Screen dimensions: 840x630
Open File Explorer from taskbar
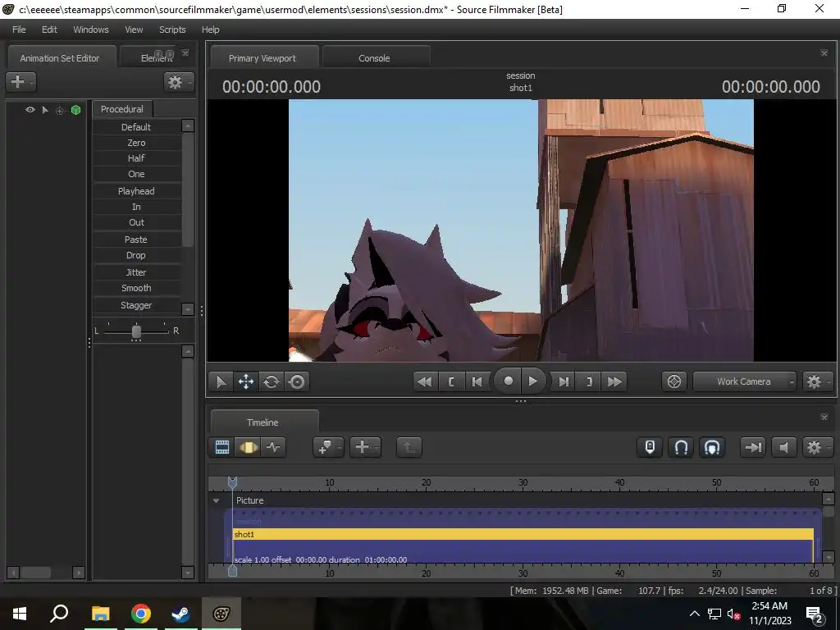(x=101, y=614)
